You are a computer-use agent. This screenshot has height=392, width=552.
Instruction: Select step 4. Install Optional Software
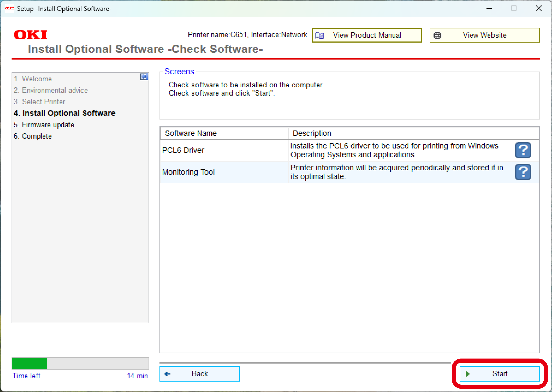(x=65, y=113)
